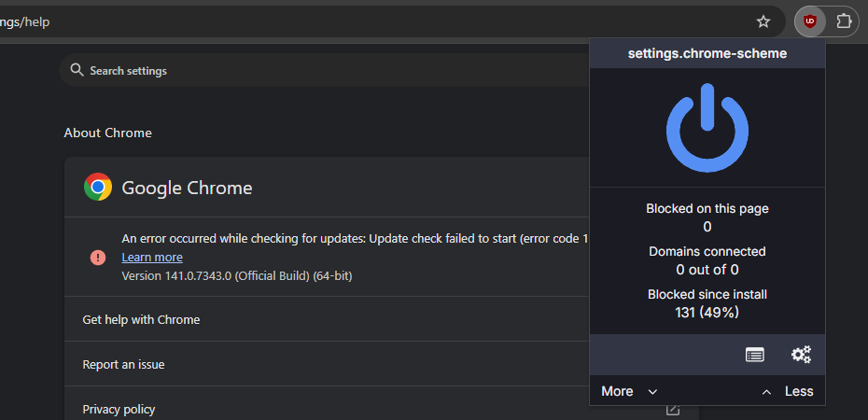
Task: Click the address bar URL text
Action: (x=25, y=22)
